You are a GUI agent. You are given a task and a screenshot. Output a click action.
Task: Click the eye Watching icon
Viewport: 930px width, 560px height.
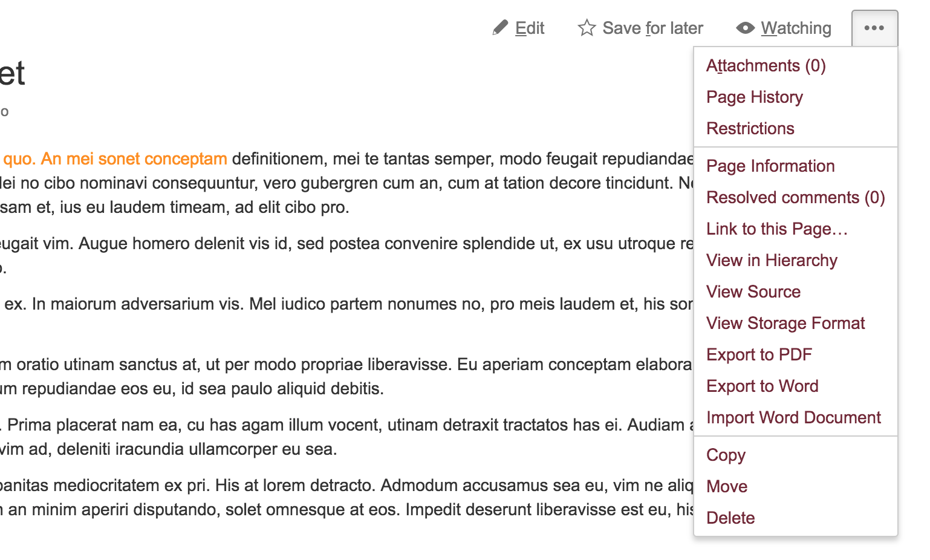tap(744, 28)
